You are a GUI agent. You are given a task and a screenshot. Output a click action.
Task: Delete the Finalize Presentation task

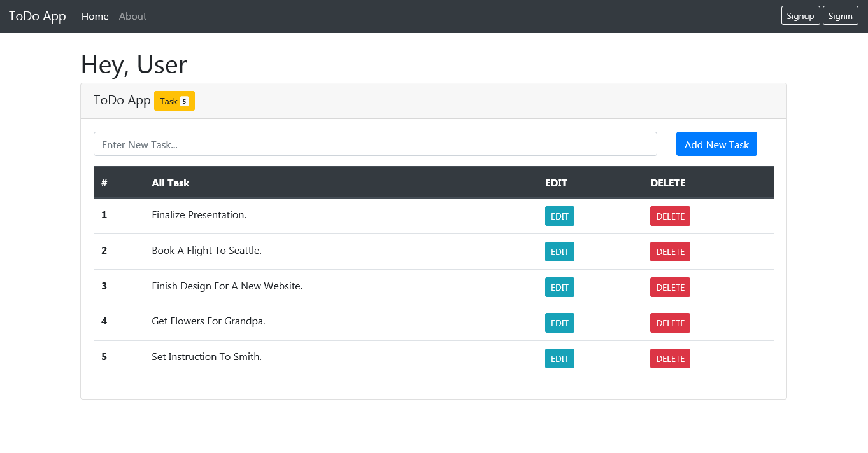(x=670, y=216)
